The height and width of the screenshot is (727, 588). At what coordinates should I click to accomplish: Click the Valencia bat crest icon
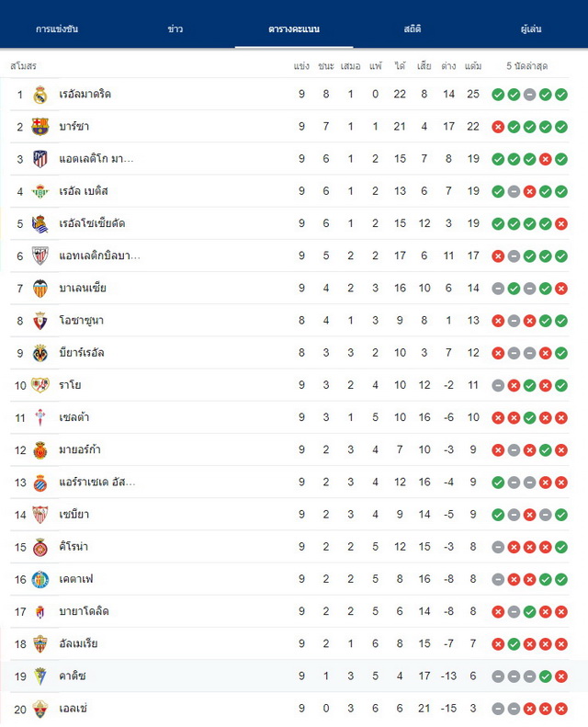tap(40, 289)
